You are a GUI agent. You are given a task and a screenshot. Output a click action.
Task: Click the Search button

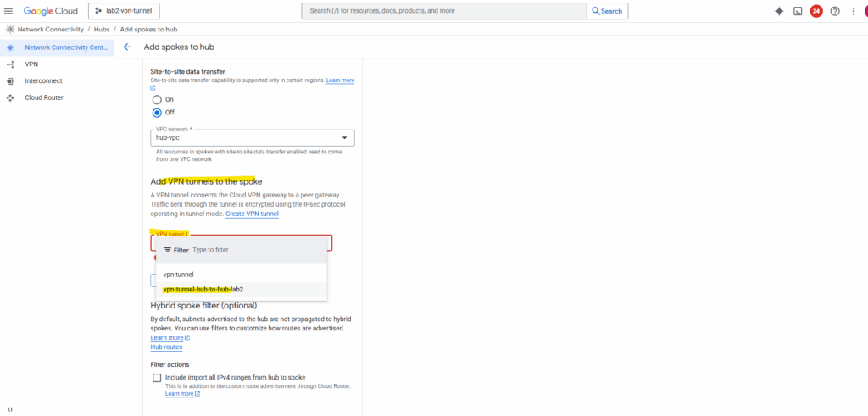[607, 11]
